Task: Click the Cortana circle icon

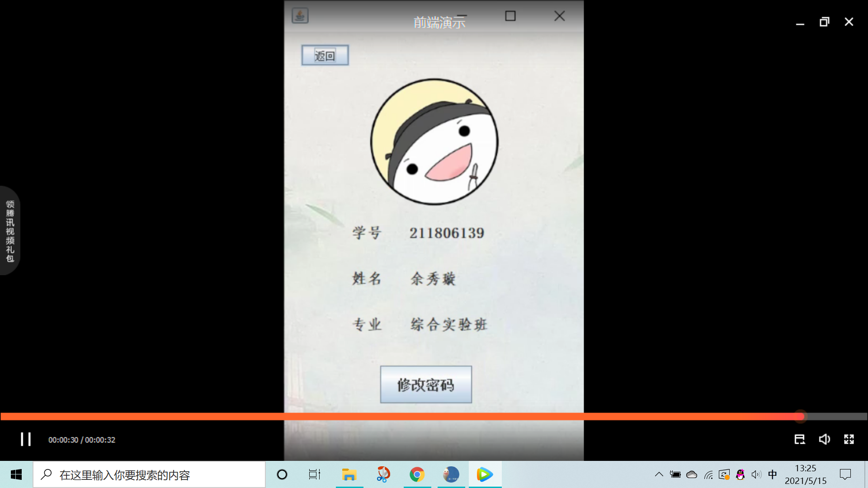Action: coord(282,474)
